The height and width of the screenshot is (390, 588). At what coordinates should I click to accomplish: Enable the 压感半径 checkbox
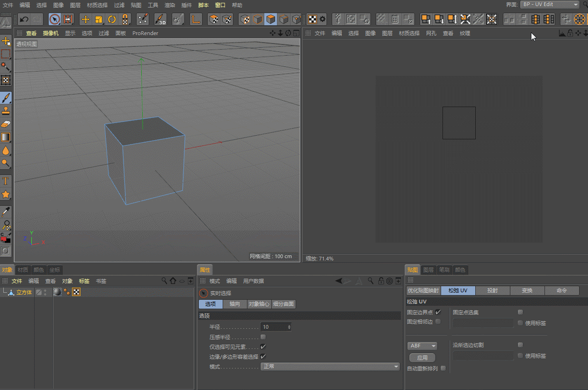pos(263,337)
